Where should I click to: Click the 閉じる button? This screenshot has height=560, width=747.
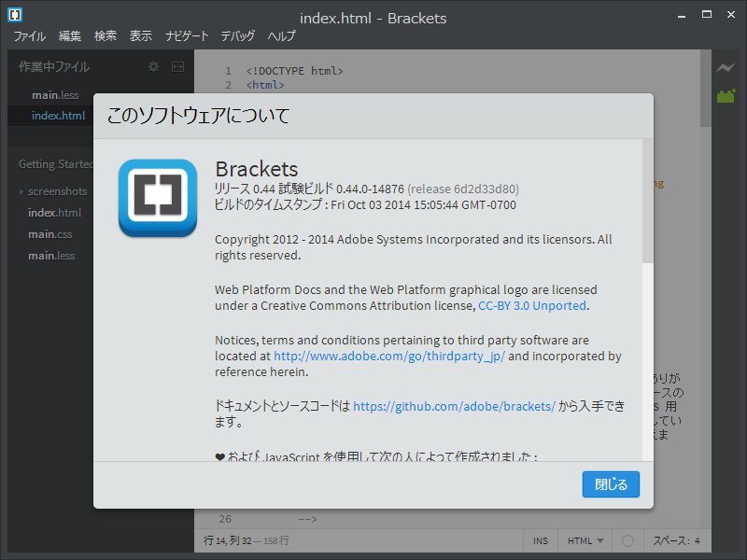coord(611,484)
